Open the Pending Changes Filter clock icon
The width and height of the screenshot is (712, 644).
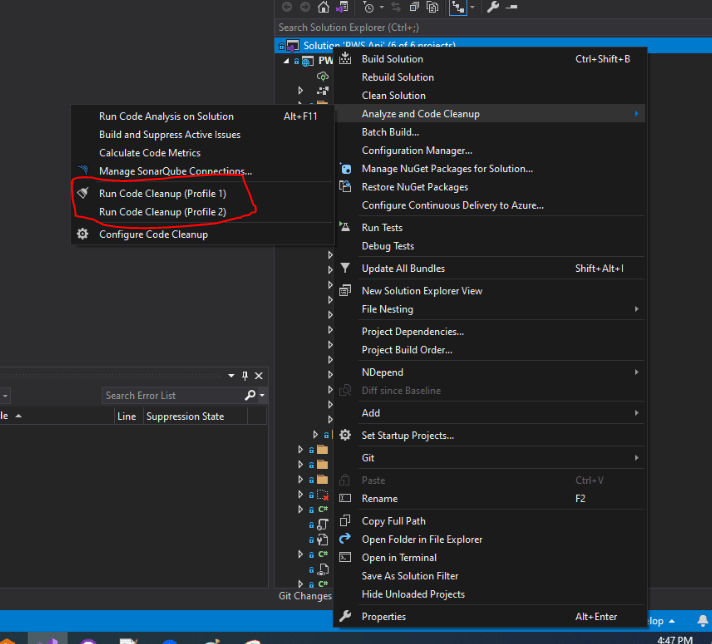tap(368, 7)
